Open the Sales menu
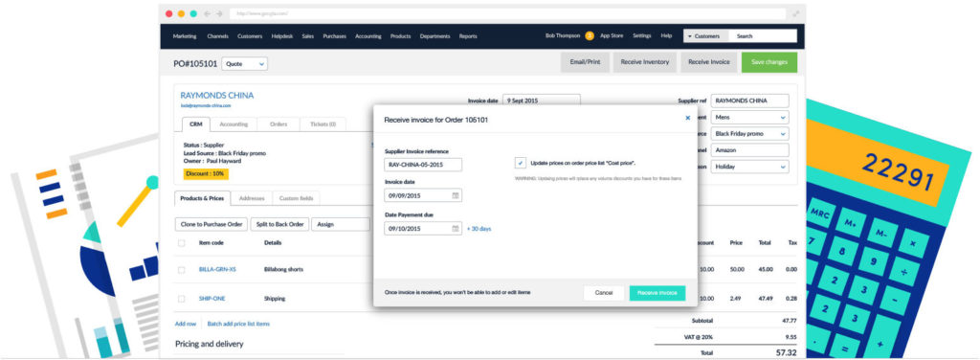980x360 pixels. pyautogui.click(x=307, y=36)
